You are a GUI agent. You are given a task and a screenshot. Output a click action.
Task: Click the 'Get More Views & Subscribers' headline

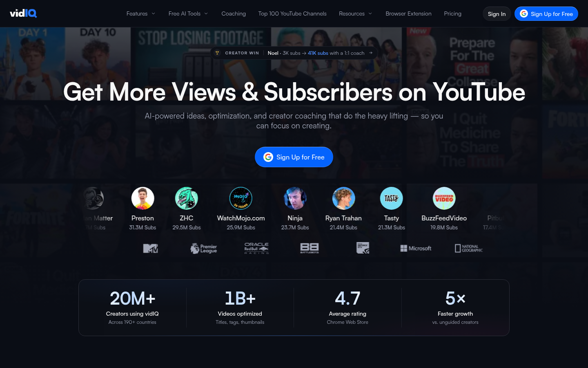pyautogui.click(x=294, y=92)
